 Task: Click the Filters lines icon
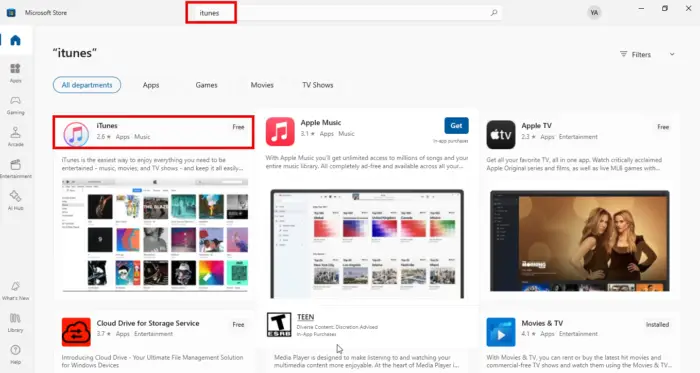623,54
